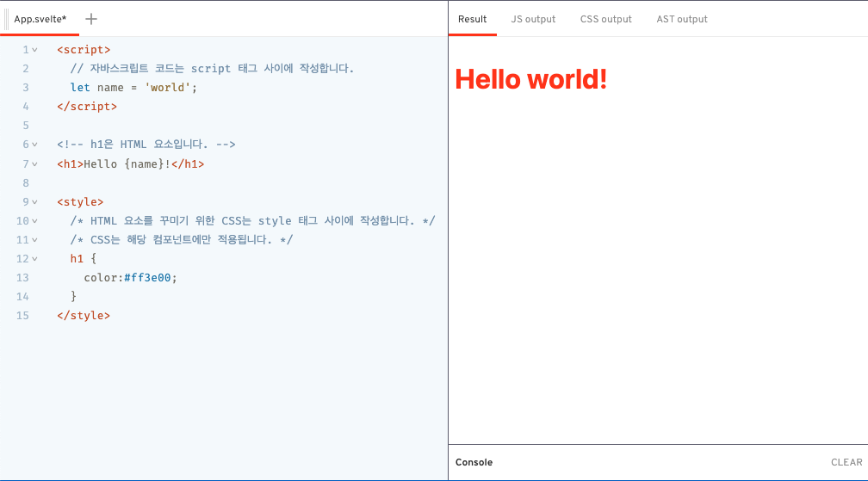Click the color property on line 13

coord(100,278)
